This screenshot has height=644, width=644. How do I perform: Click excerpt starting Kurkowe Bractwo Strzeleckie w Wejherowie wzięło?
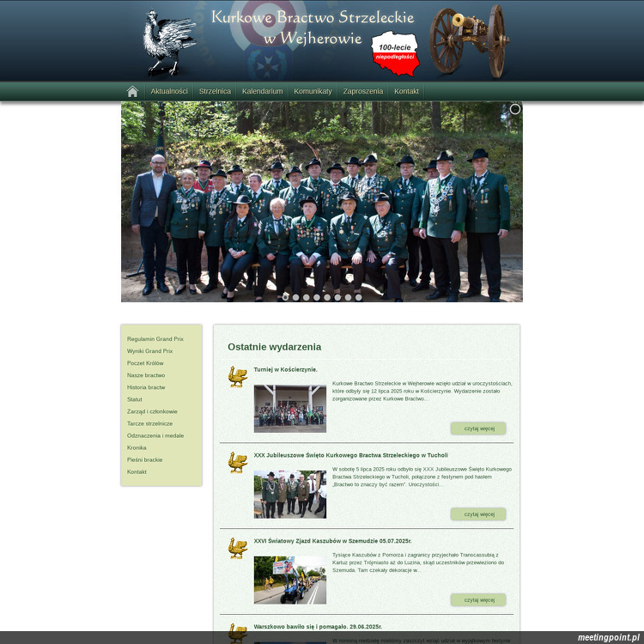tap(422, 391)
